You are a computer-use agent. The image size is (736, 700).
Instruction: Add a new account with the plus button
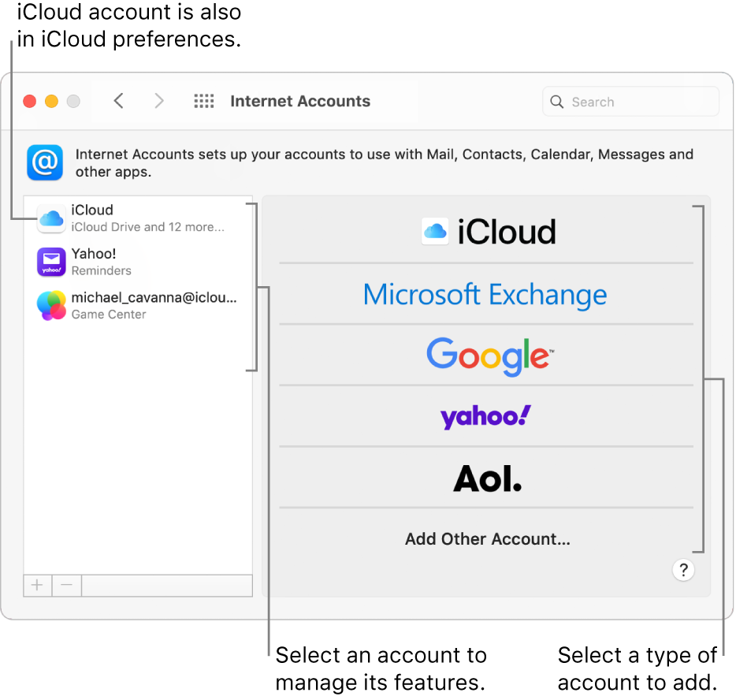coord(37,585)
